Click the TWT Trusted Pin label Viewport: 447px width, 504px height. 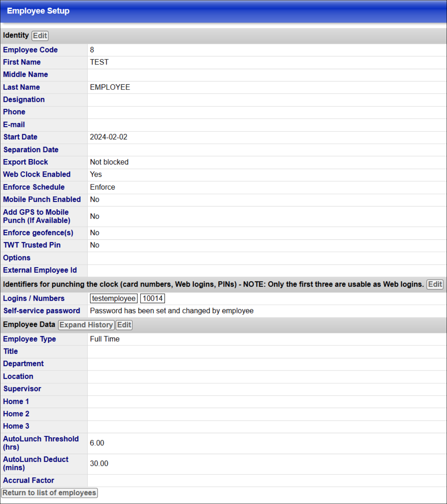point(32,245)
